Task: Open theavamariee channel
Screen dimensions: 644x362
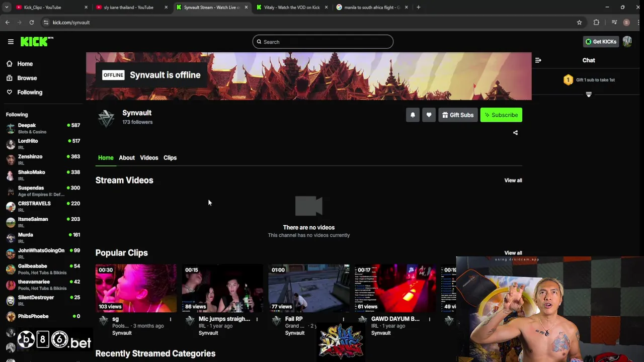Action: (x=43, y=285)
